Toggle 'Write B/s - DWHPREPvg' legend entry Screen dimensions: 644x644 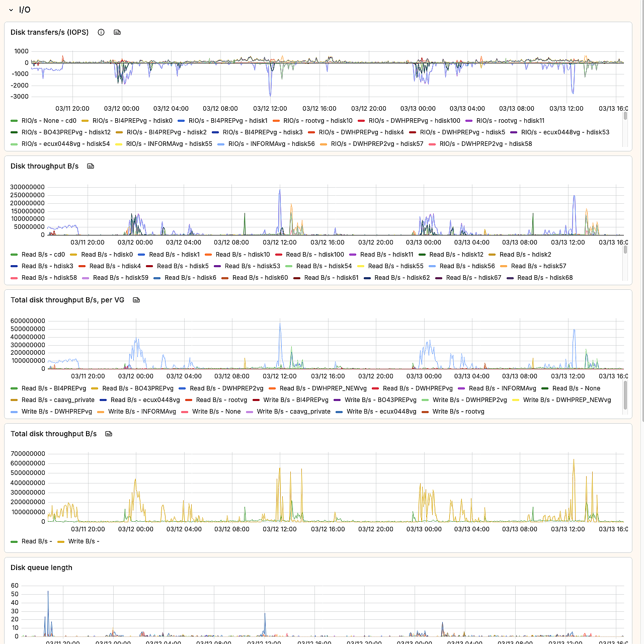pyautogui.click(x=56, y=412)
